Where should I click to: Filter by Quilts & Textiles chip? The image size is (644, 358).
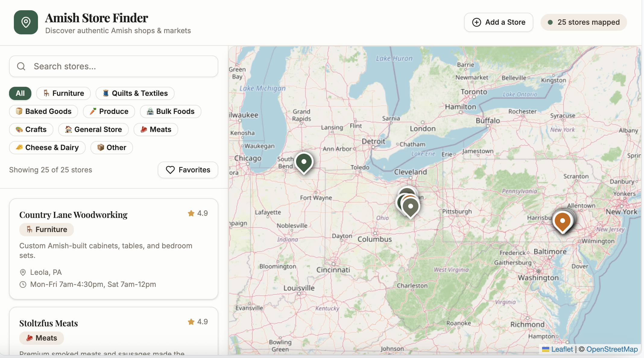coord(135,93)
